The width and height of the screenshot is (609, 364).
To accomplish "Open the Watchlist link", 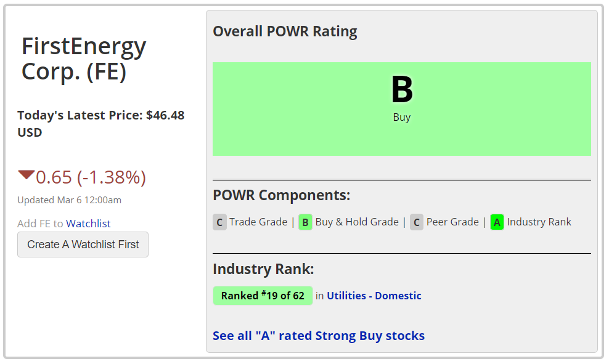I will pos(88,224).
